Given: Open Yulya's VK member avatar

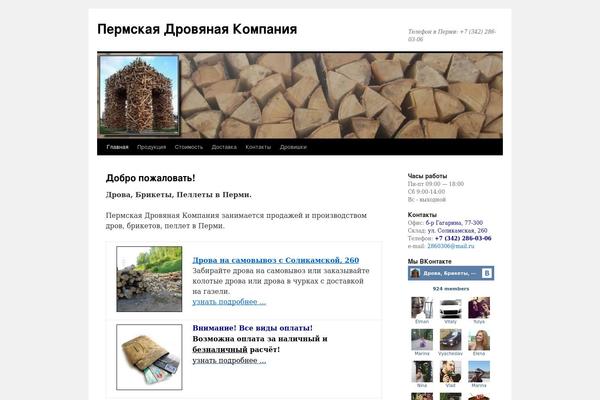Looking at the screenshot, I should [479, 308].
